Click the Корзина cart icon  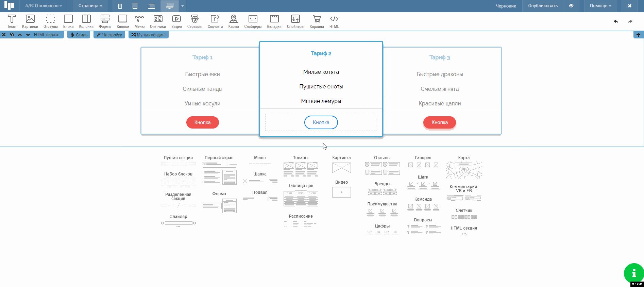317,21
